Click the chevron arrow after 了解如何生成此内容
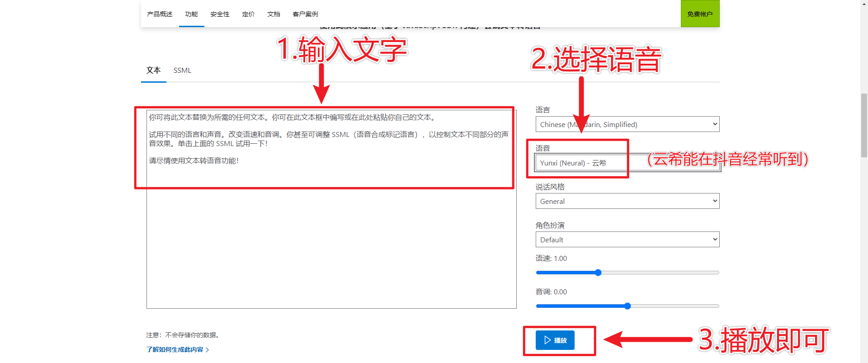The image size is (868, 363). pos(208,350)
